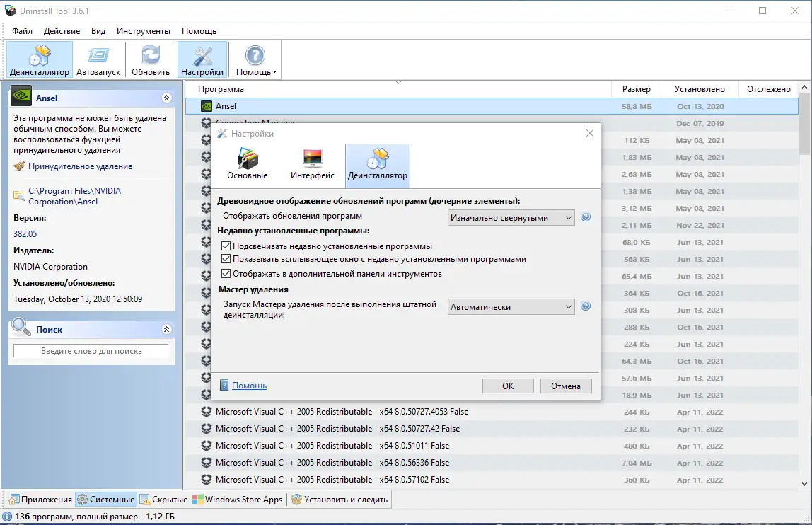Open the Установить и следить tab
812x525 pixels.
pos(340,500)
